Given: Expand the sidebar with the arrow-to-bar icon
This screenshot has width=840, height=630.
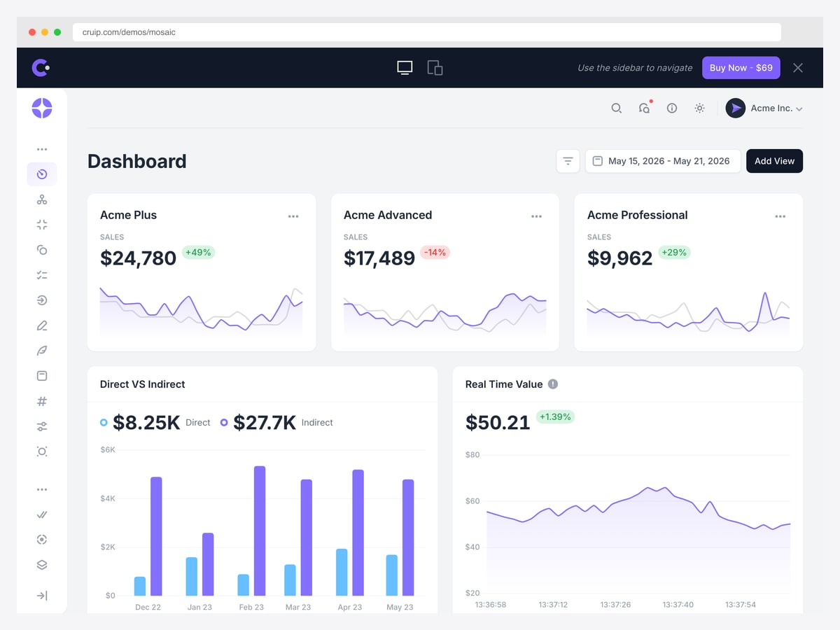Looking at the screenshot, I should coord(42,596).
